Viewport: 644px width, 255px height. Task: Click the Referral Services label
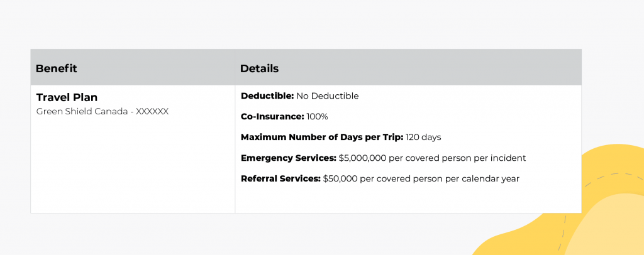(x=280, y=179)
